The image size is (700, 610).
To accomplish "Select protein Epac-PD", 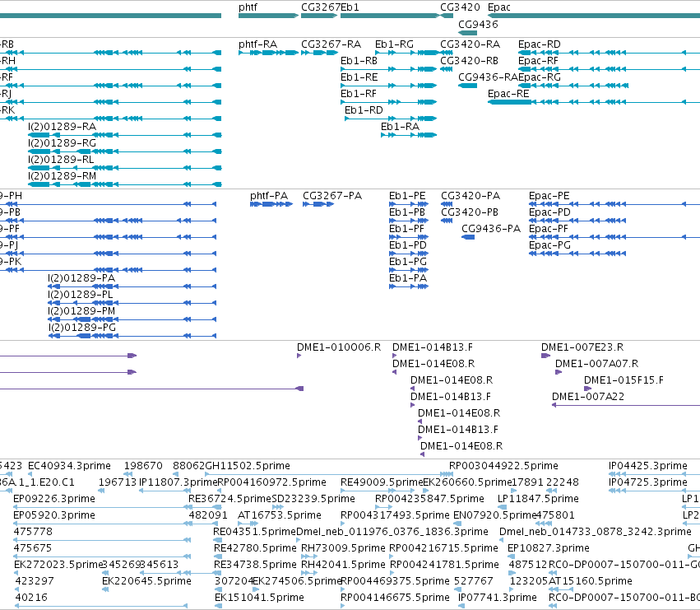I will click(549, 212).
